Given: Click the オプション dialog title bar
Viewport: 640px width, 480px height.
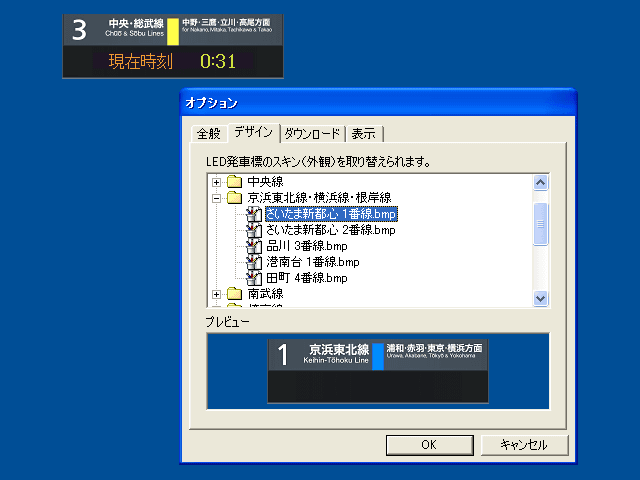Looking at the screenshot, I should click(x=378, y=102).
